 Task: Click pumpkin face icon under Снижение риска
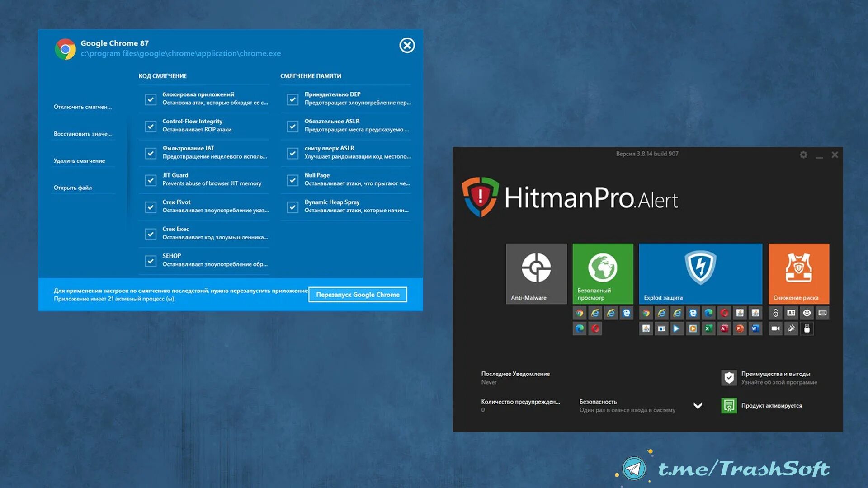pyautogui.click(x=807, y=313)
